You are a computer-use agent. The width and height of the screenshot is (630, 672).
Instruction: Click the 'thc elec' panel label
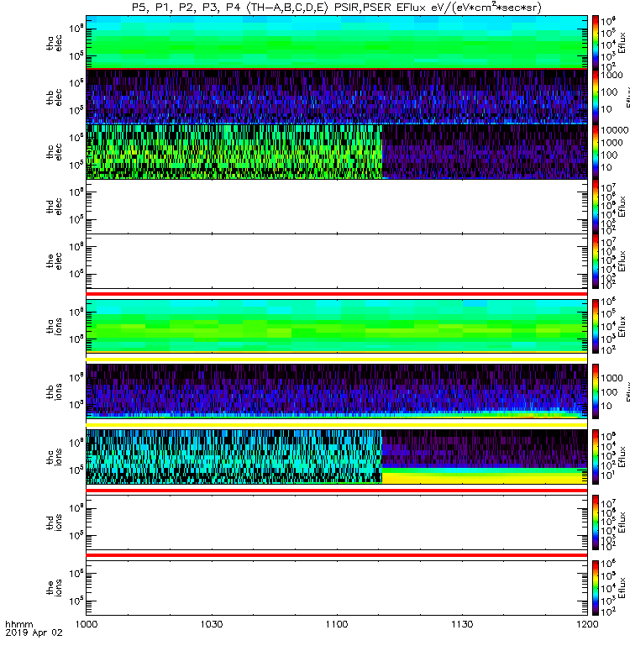coord(54,152)
